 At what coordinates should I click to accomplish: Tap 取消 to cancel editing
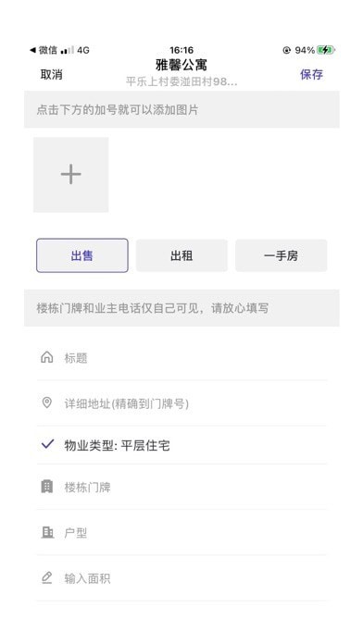click(x=51, y=74)
